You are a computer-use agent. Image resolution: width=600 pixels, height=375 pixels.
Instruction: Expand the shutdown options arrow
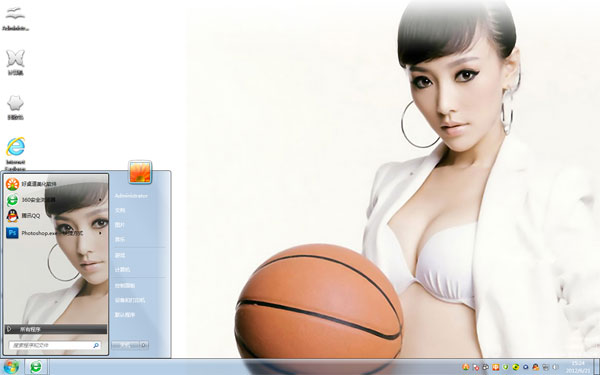pos(144,345)
